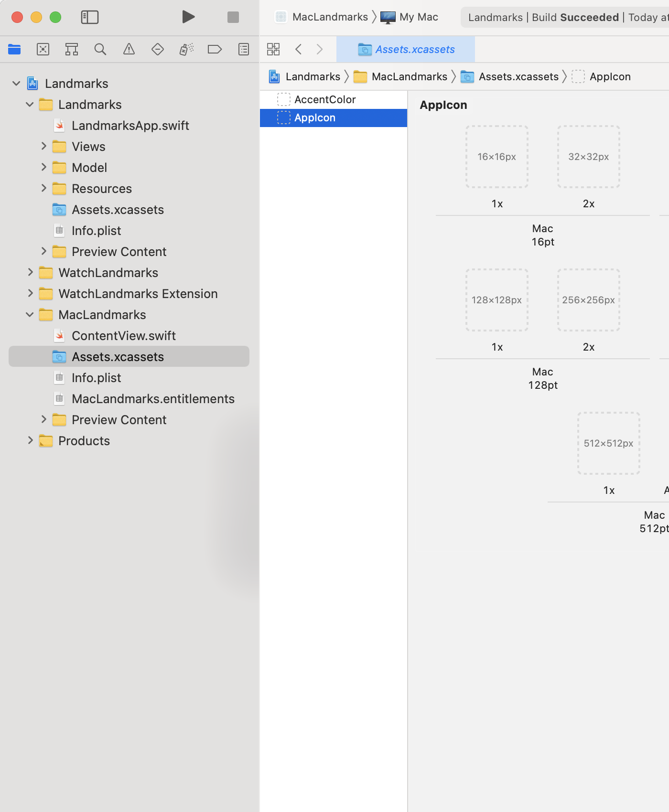This screenshot has height=812, width=669.
Task: Toggle the navigator sidebar visibility
Action: (90, 17)
